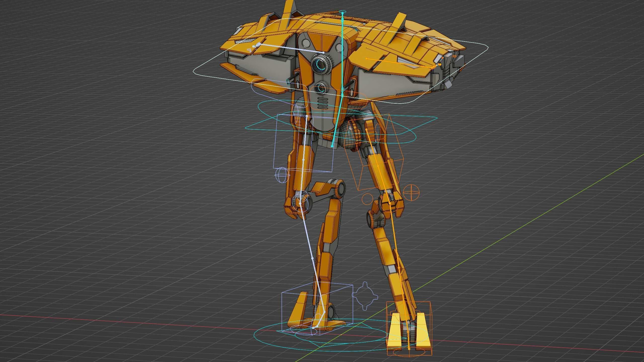The image size is (644, 362).
Task: Pick the orange crosshair circle pole target
Action: [411, 193]
